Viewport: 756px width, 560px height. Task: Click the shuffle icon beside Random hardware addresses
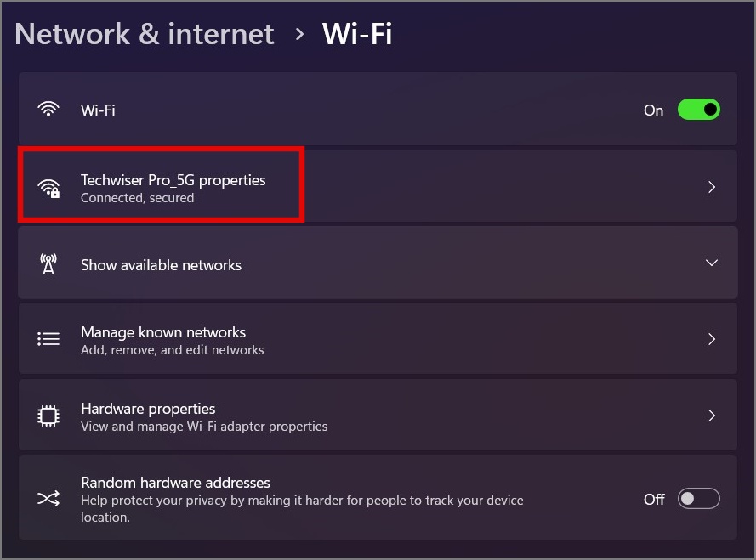[x=48, y=499]
